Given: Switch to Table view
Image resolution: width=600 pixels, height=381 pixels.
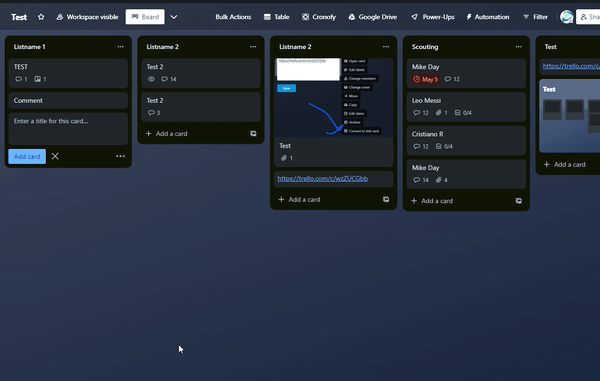Looking at the screenshot, I should 277,17.
